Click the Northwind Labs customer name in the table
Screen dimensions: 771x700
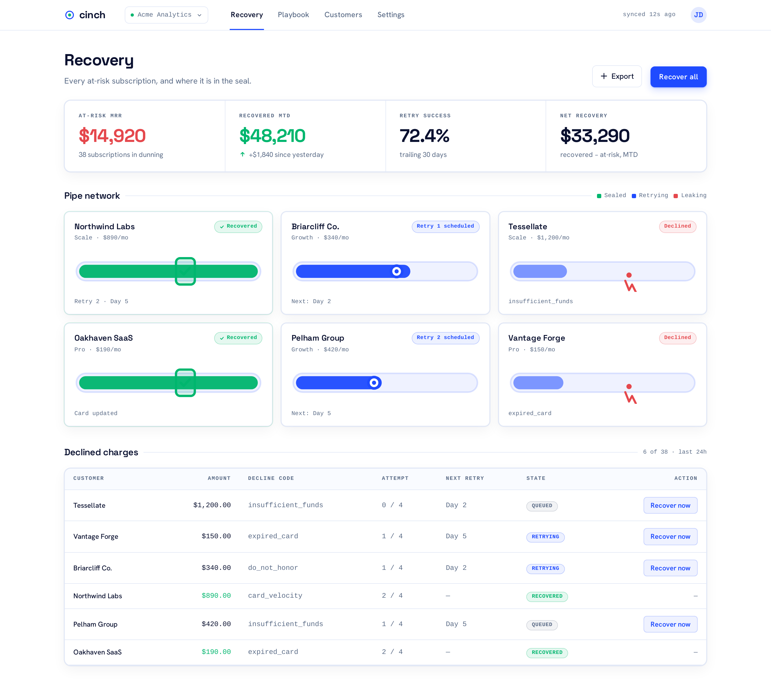coord(97,596)
